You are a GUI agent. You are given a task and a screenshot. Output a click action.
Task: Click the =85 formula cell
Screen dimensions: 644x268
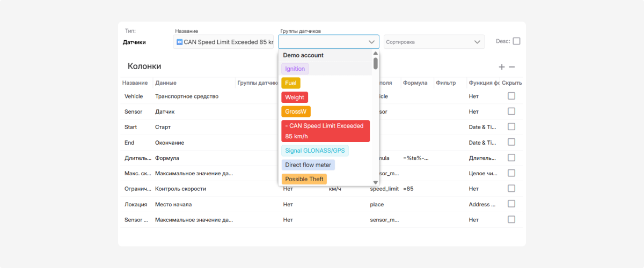[x=408, y=189]
